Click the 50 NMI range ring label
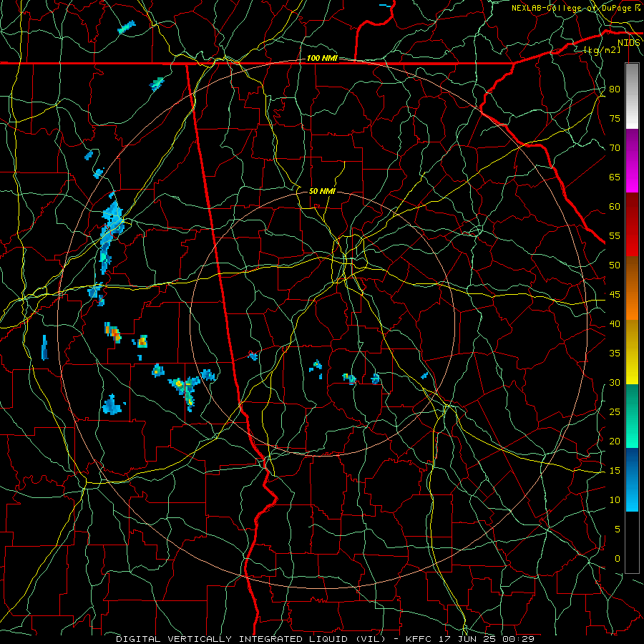Screen dimensions: 644x644 tap(322, 191)
